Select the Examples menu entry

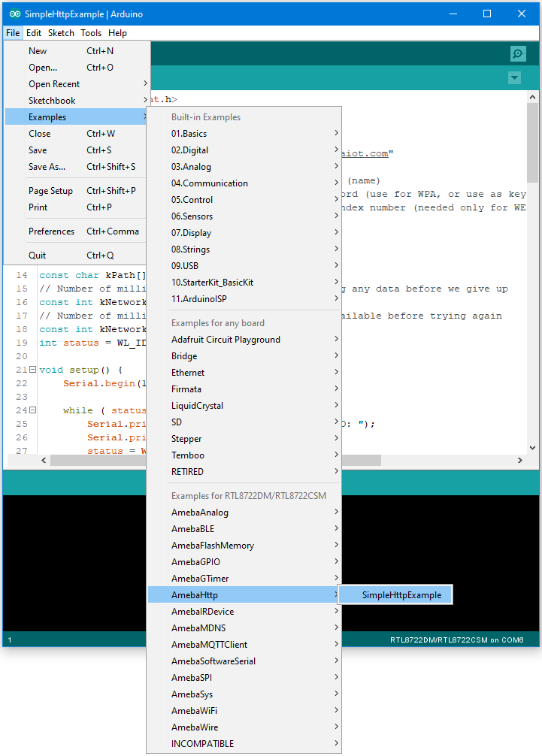tap(77, 117)
